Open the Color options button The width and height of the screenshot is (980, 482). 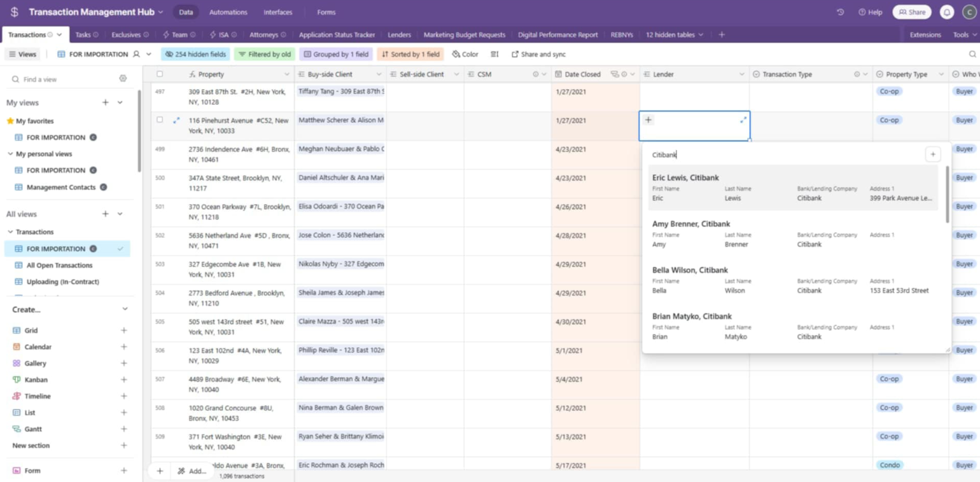[465, 54]
